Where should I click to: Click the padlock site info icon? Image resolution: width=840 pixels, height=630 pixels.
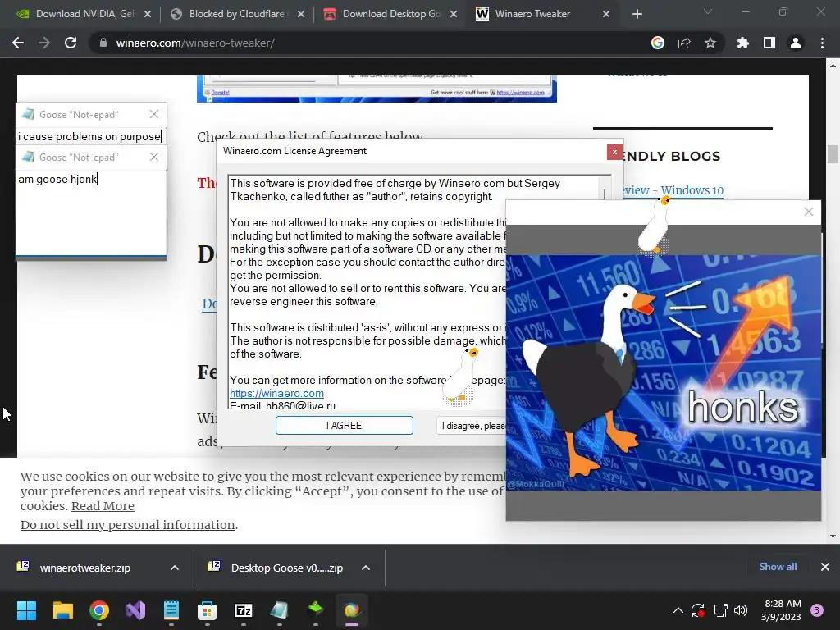click(103, 43)
